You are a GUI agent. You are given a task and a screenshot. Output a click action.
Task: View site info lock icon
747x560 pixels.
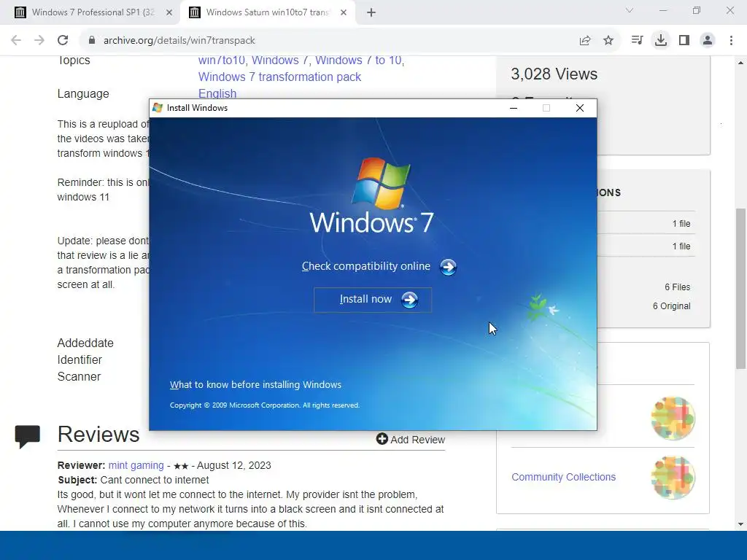[92, 41]
